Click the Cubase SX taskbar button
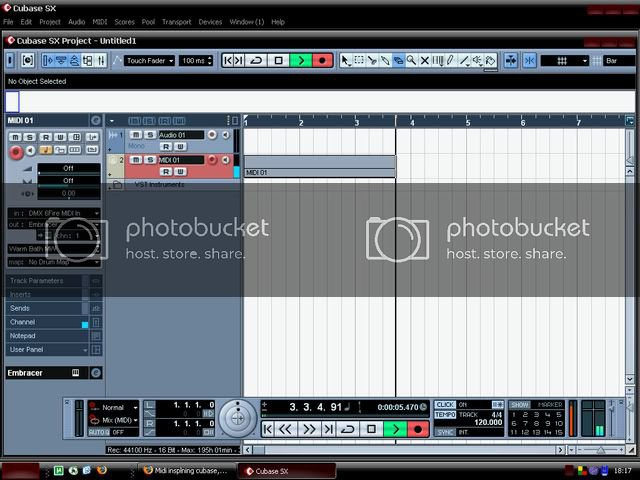The image size is (640, 480). 287,471
